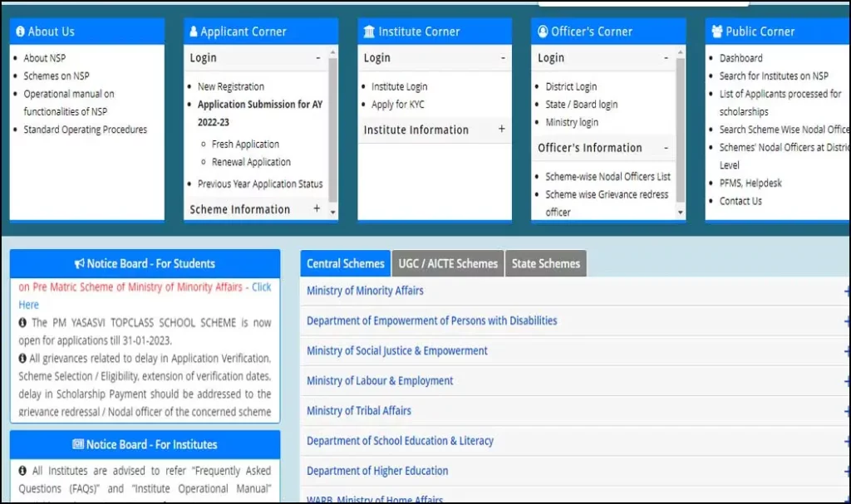Click Fresh Application under Application Submission
This screenshot has height=504, width=851.
(x=245, y=144)
